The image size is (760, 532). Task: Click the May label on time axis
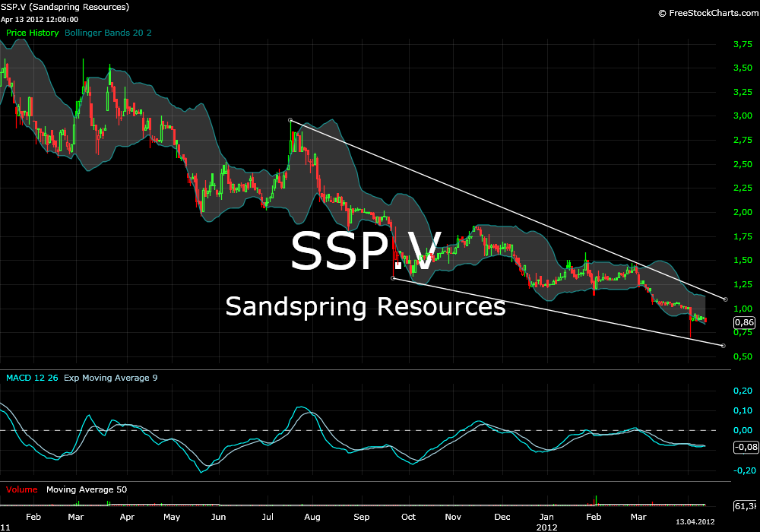coord(172,518)
